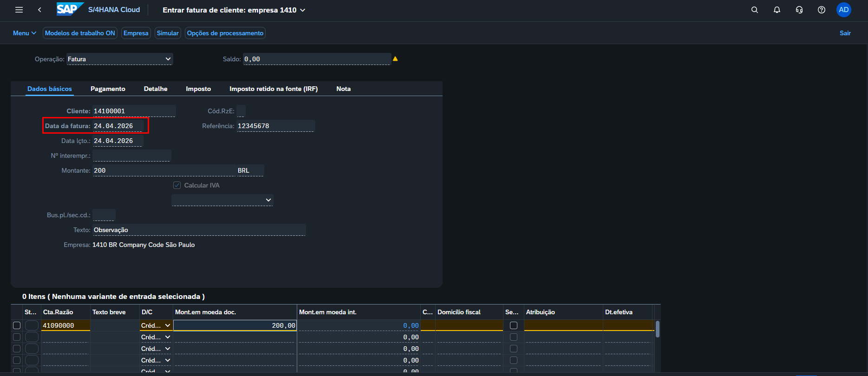The image size is (868, 376).
Task: Switch to the Nota tab
Action: point(344,89)
